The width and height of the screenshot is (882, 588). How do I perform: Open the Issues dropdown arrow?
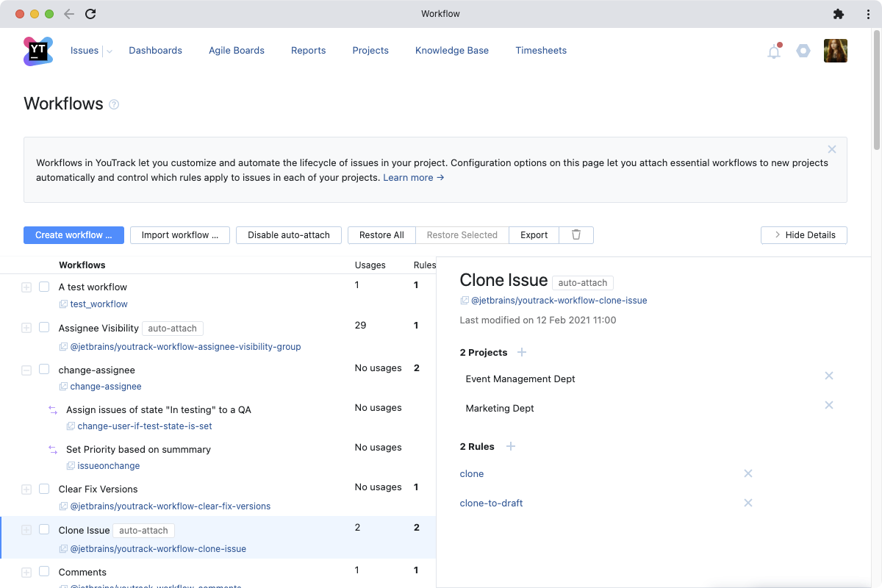click(109, 51)
